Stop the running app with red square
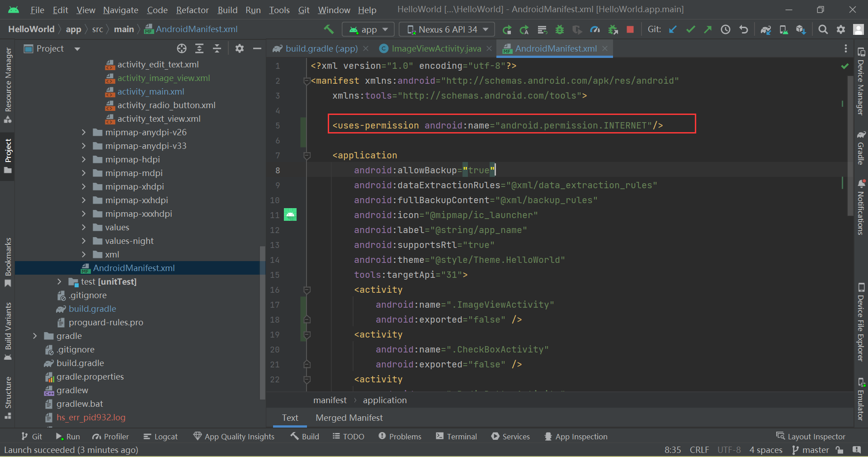 coord(630,29)
